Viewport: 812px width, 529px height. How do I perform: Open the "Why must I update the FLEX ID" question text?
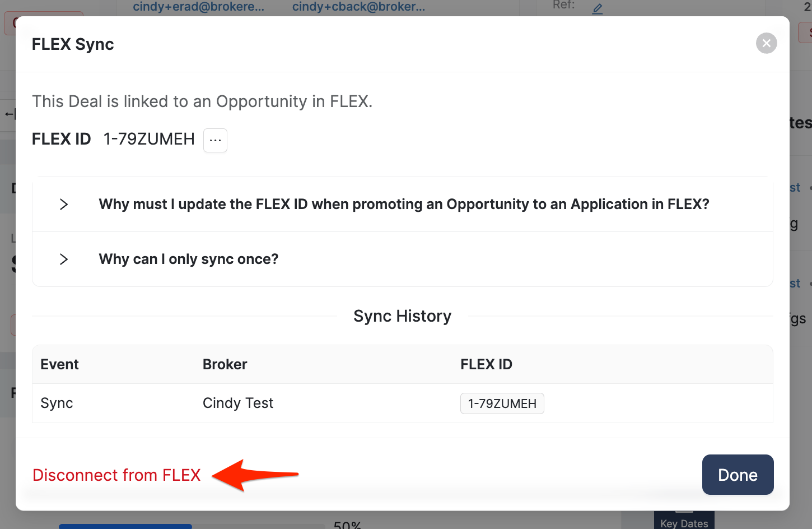(404, 205)
